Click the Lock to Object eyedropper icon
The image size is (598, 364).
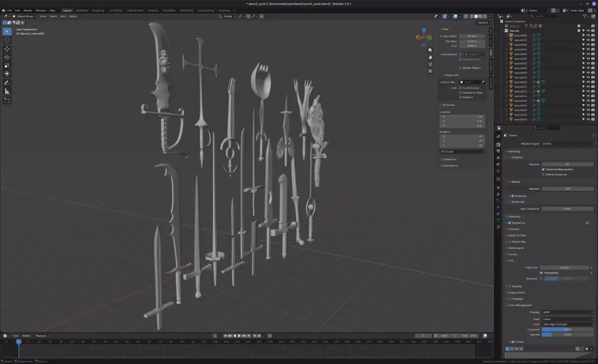click(x=483, y=82)
